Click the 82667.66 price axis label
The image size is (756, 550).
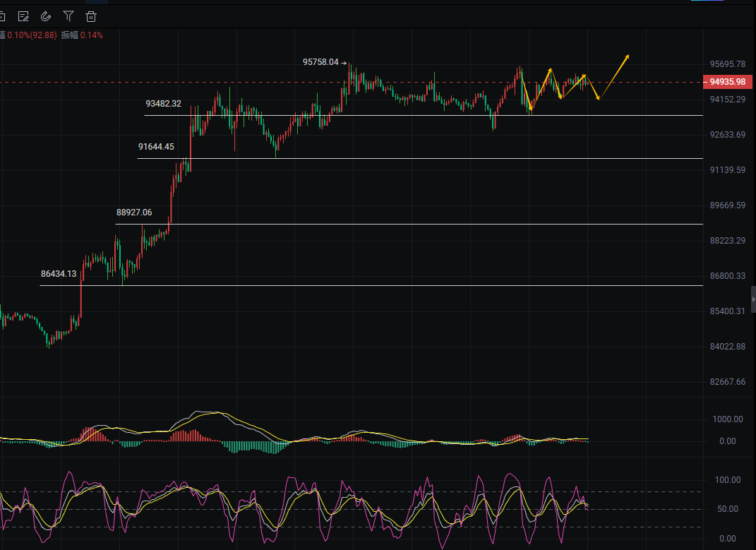(728, 382)
